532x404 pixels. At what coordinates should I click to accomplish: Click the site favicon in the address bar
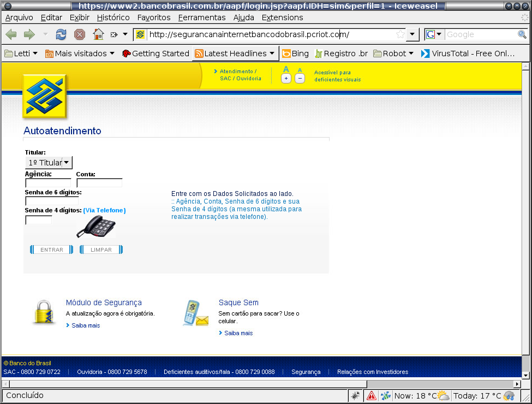click(x=140, y=34)
